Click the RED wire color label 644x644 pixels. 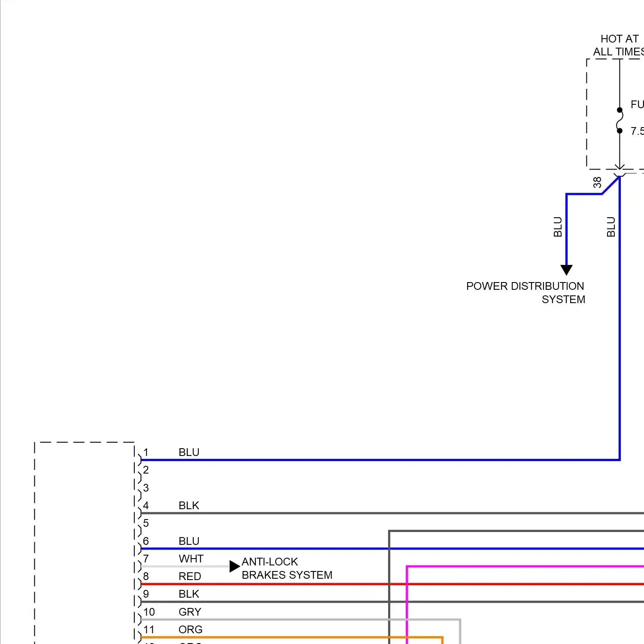click(190, 576)
